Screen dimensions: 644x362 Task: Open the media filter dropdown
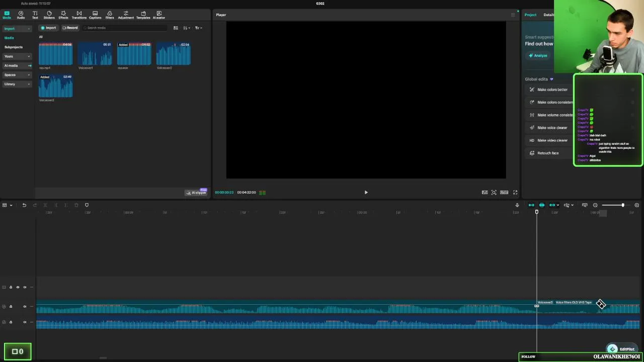(198, 28)
